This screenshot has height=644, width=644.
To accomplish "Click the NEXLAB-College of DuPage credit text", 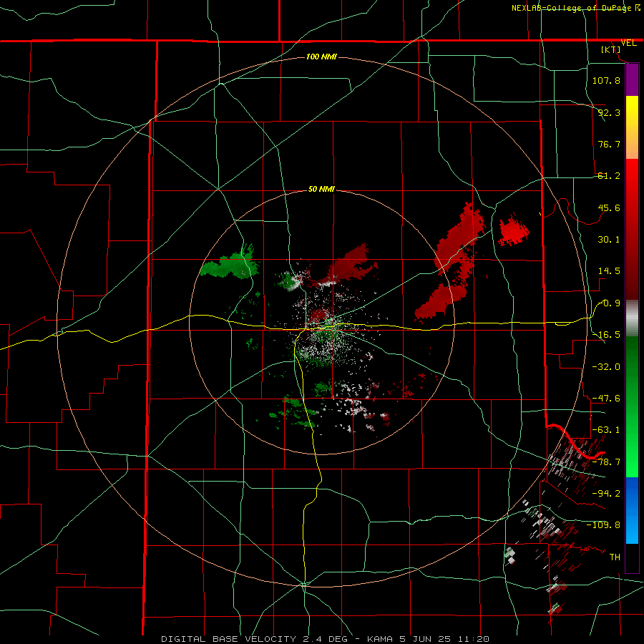I will (x=576, y=8).
